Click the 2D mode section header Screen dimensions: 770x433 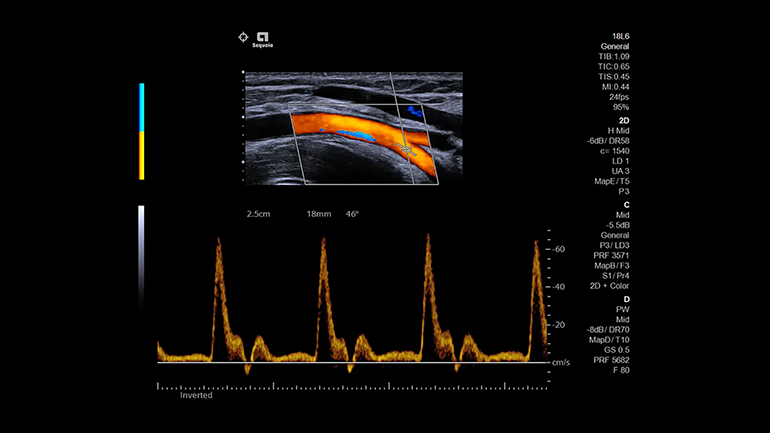624,120
